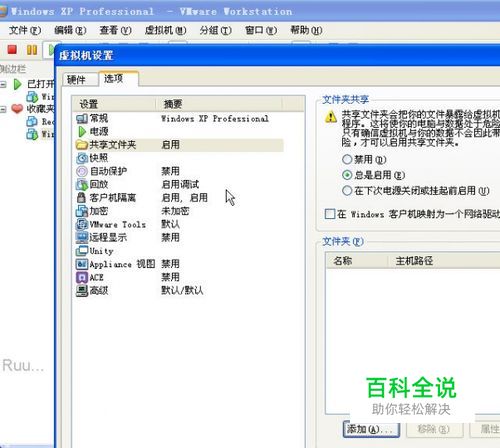Click the green play icon beside 已打开

[18, 84]
